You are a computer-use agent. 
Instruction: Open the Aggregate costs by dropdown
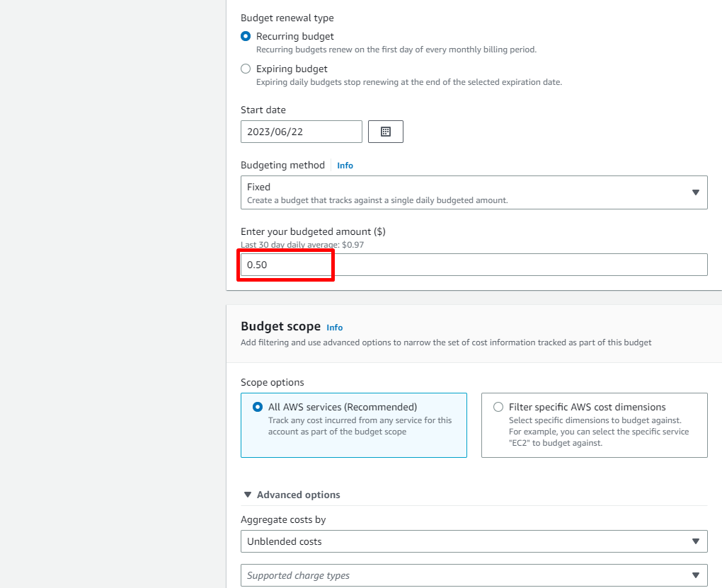(x=467, y=541)
